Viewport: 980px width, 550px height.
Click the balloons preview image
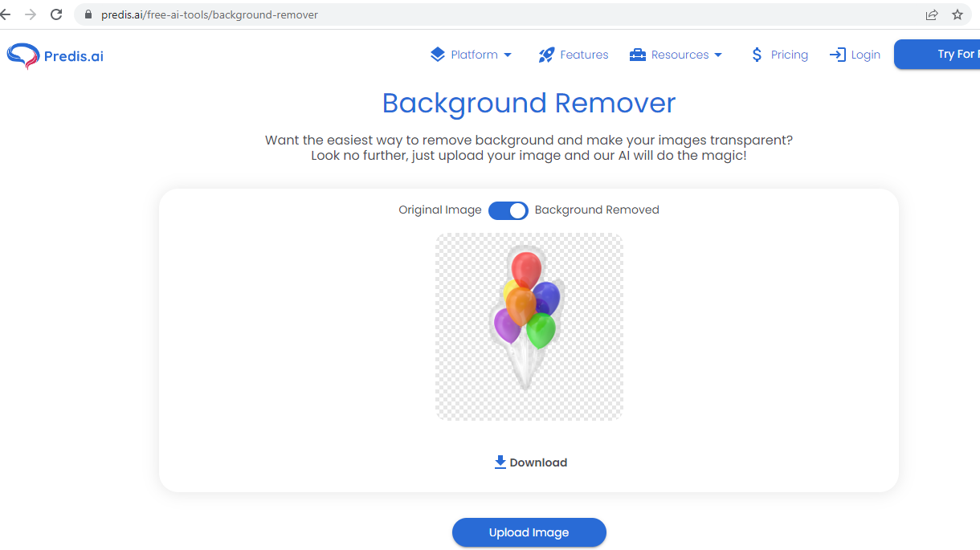[529, 327]
